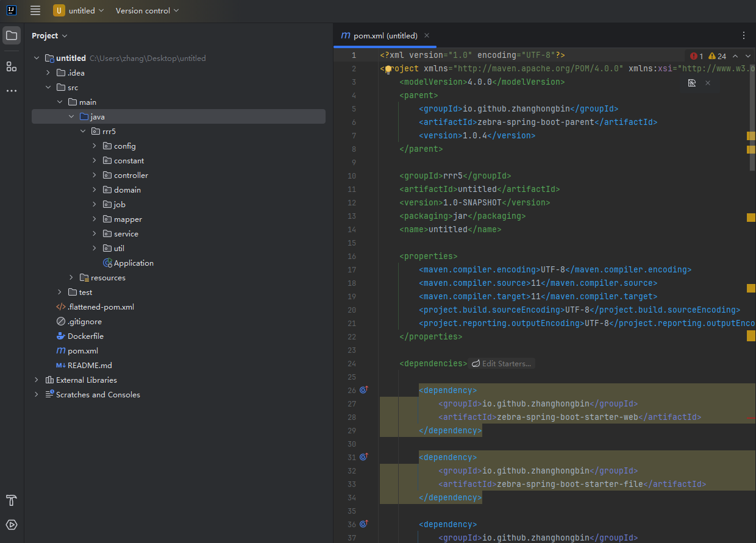Image resolution: width=756 pixels, height=543 pixels.
Task: Expand Scratches and Consoles node
Action: pyautogui.click(x=37, y=395)
